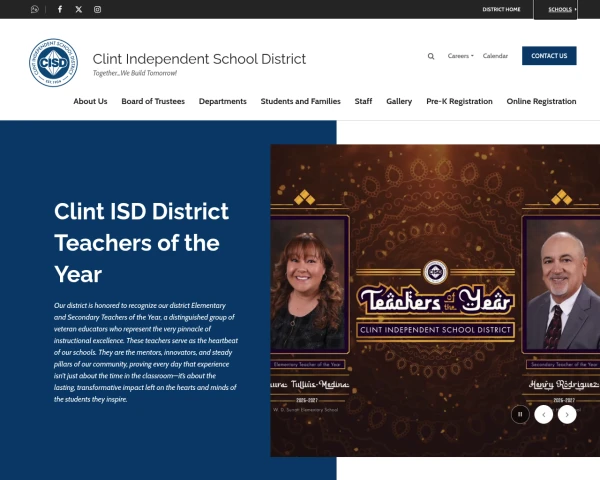Image resolution: width=600 pixels, height=480 pixels.
Task: Open the district Facebook page icon
Action: pos(60,9)
